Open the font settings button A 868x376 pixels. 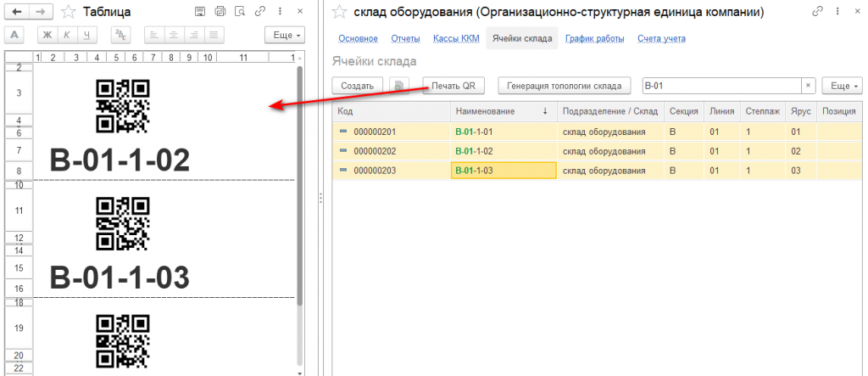click(x=15, y=35)
